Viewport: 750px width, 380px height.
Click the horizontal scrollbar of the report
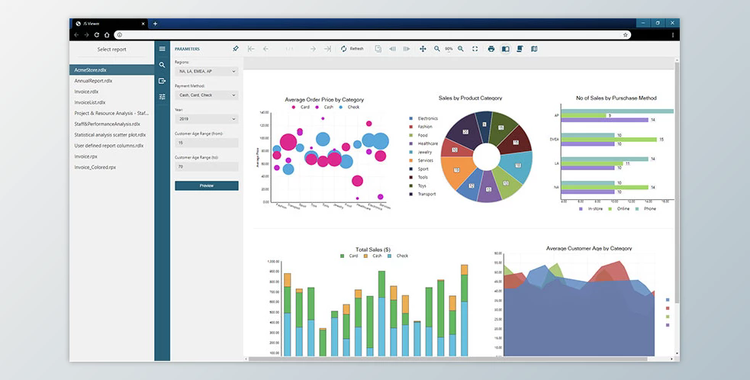(x=448, y=359)
